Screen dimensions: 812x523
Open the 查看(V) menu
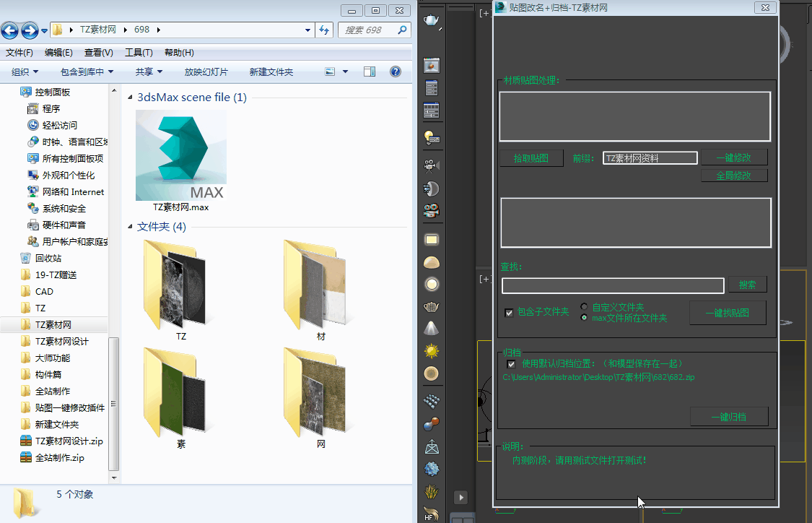click(x=99, y=52)
